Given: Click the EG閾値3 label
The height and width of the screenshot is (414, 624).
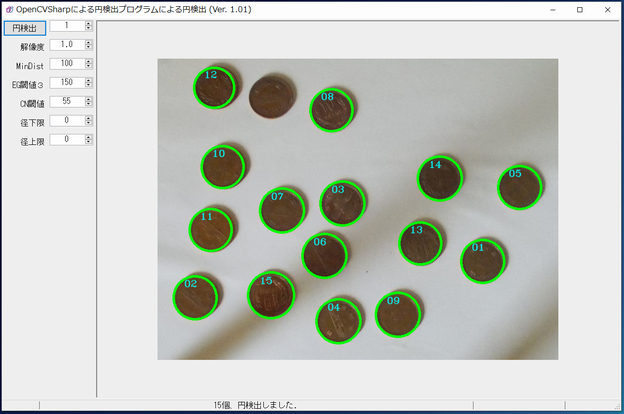Looking at the screenshot, I should pos(28,85).
